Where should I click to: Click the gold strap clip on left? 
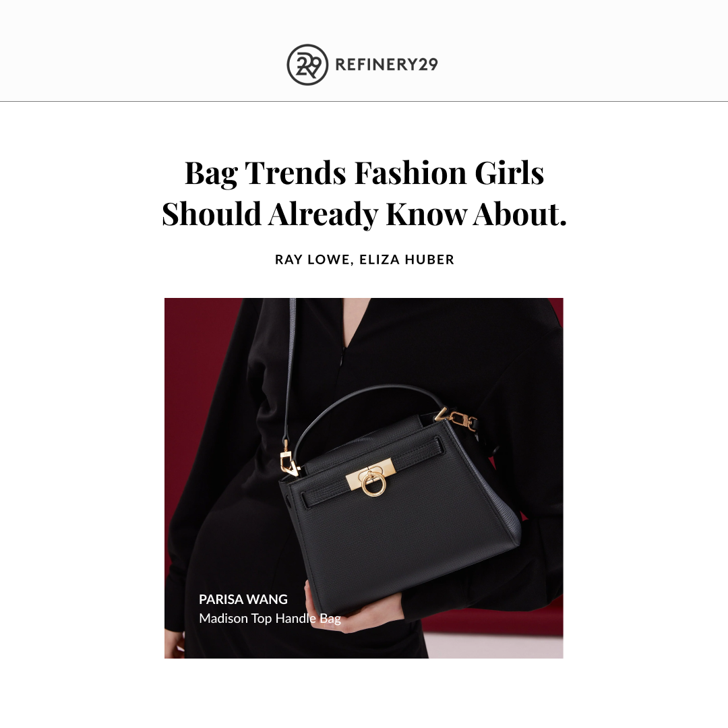(288, 460)
